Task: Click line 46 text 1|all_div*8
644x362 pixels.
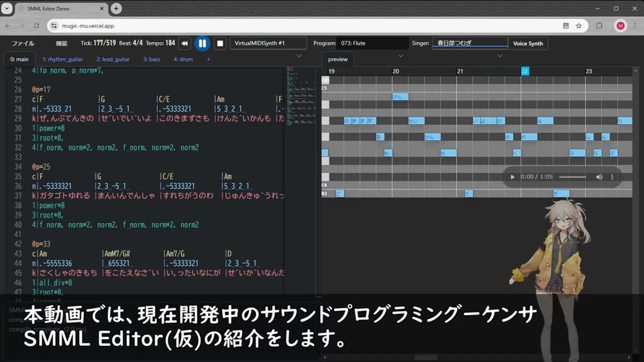Action: pos(52,282)
